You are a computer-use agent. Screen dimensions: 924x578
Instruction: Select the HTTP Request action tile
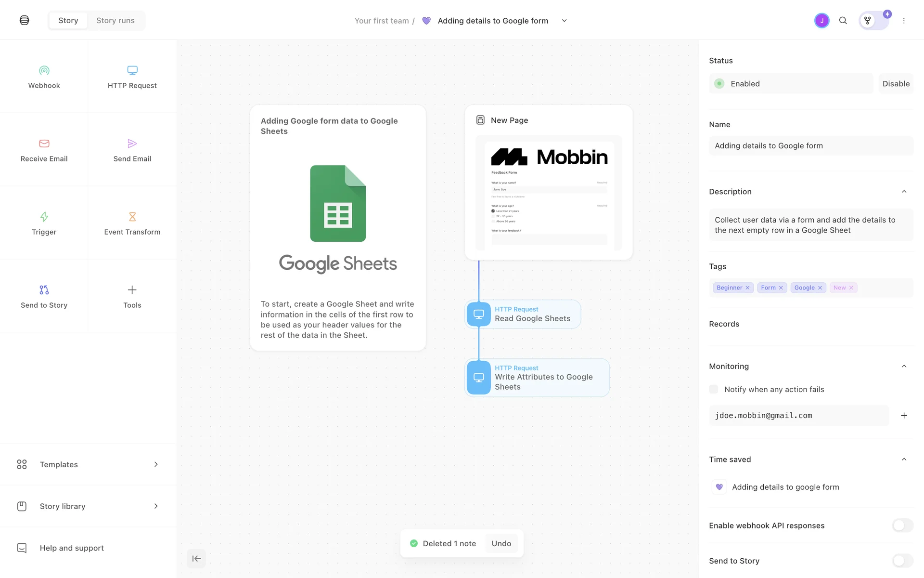coord(132,77)
